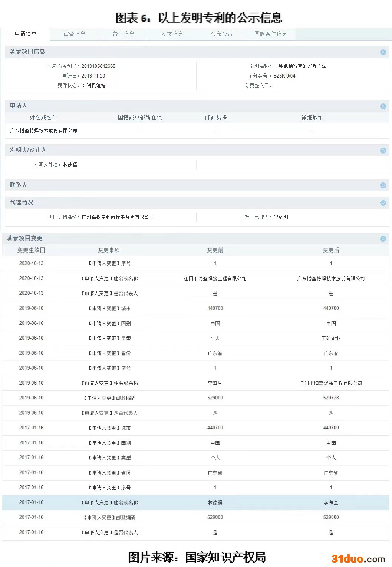Switch to the 审查信息 tab

click(x=74, y=34)
